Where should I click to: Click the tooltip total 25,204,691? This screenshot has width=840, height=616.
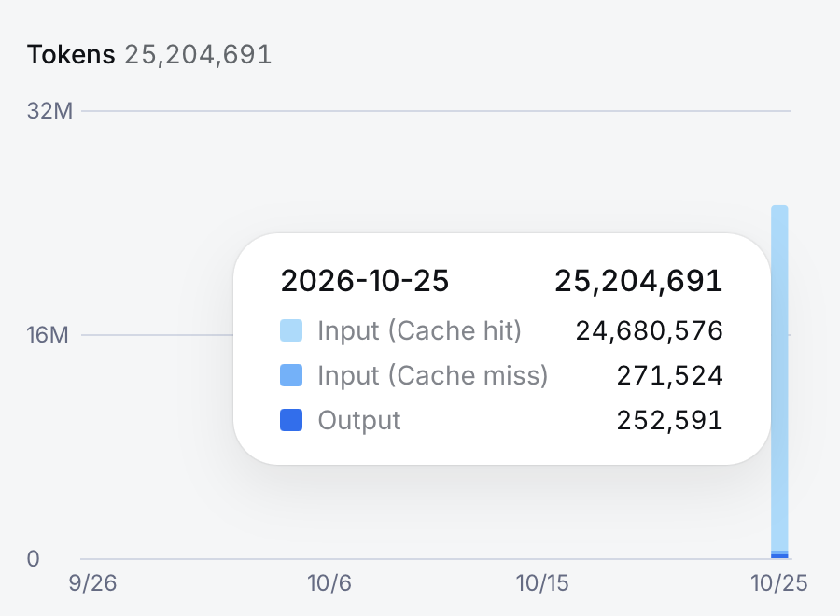click(x=638, y=281)
